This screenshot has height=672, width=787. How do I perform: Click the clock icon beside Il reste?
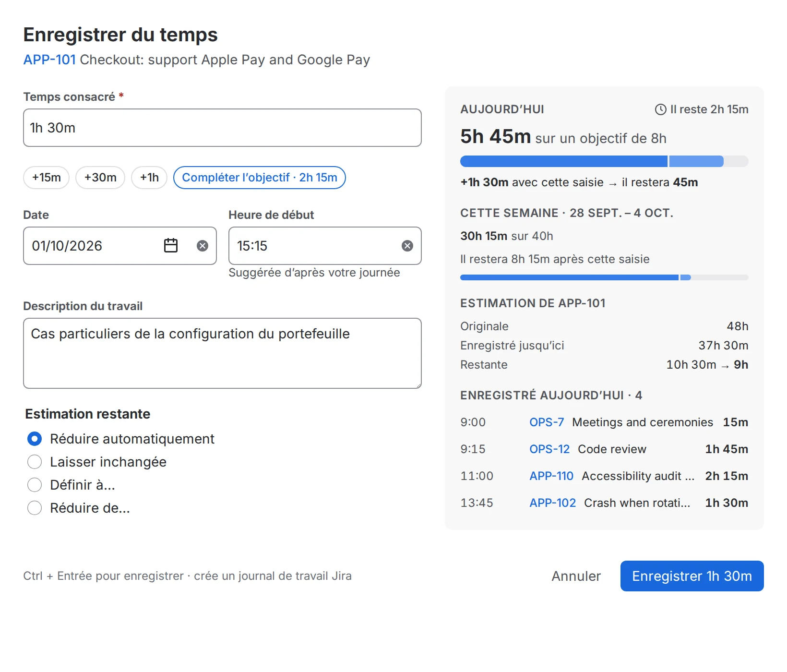coord(661,109)
